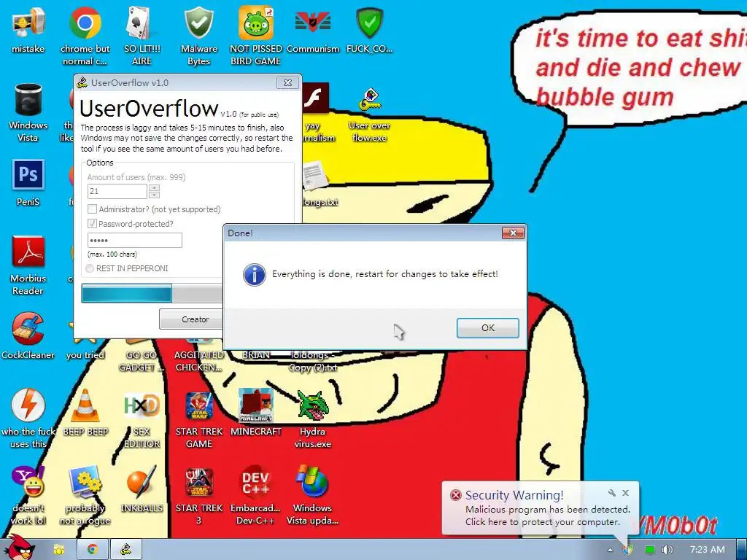Toggle the 'Administrator? (not yet supported)' checkbox
747x560 pixels.
click(x=93, y=209)
